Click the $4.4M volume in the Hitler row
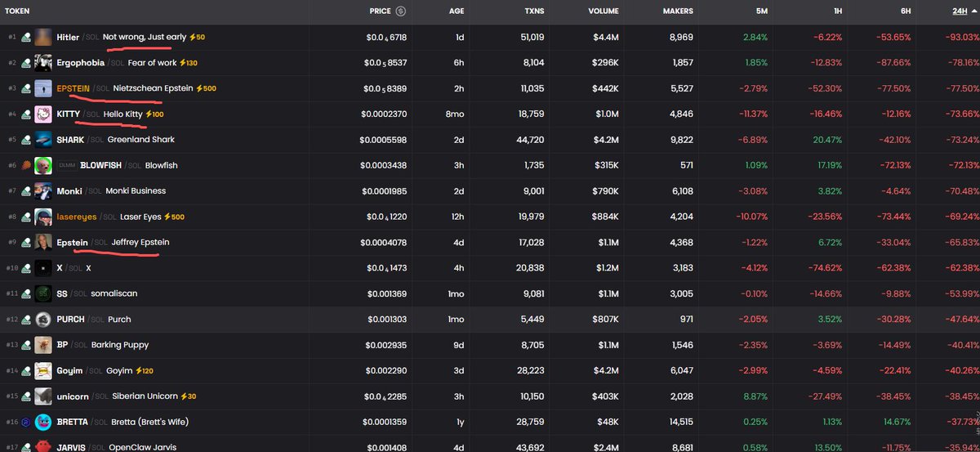Image resolution: width=980 pixels, height=452 pixels. point(605,37)
